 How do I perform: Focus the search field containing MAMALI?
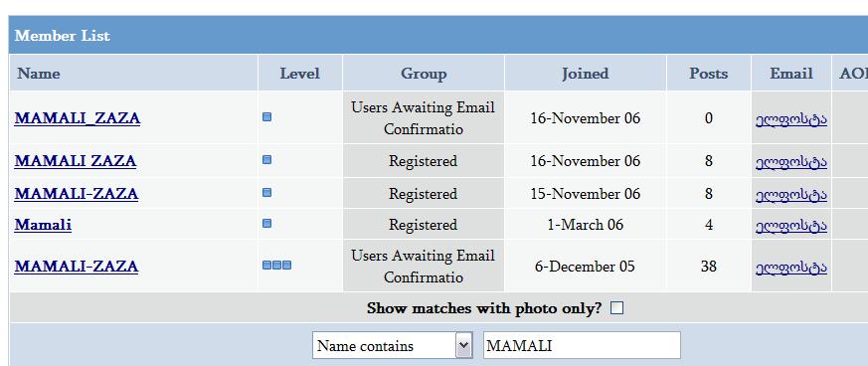[x=582, y=345]
